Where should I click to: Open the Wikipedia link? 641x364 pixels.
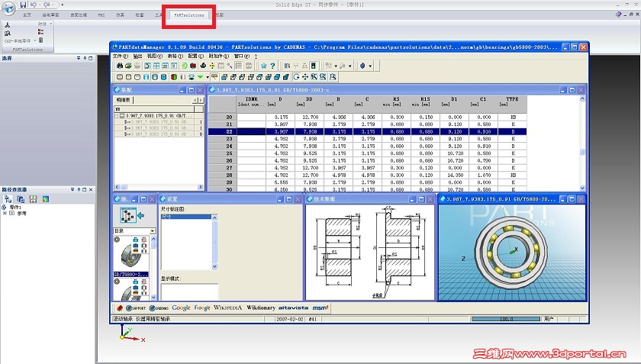pos(227,308)
